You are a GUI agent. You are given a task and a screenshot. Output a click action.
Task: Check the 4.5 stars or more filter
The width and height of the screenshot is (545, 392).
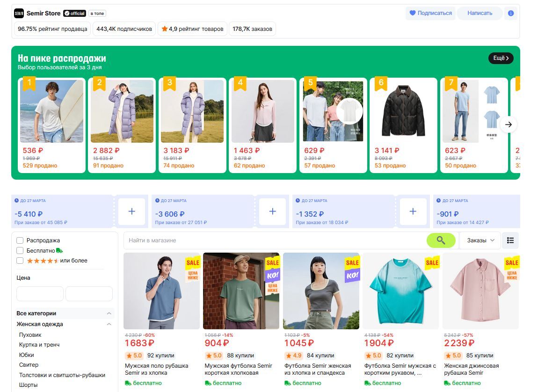20,261
